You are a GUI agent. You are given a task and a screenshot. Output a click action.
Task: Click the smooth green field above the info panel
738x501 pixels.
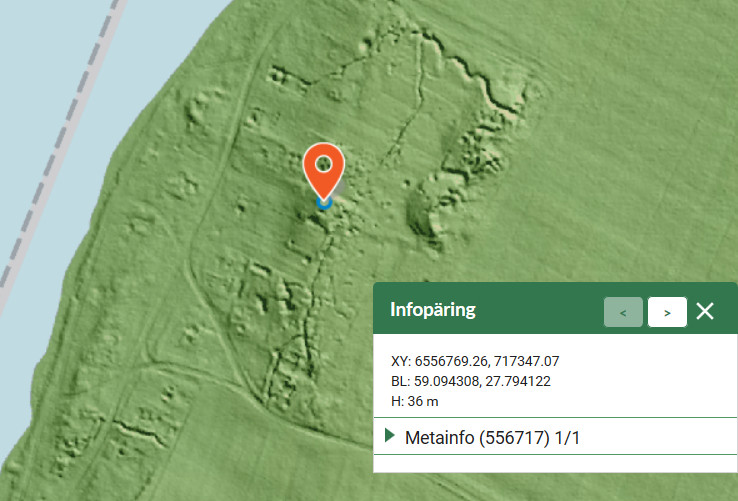620,180
